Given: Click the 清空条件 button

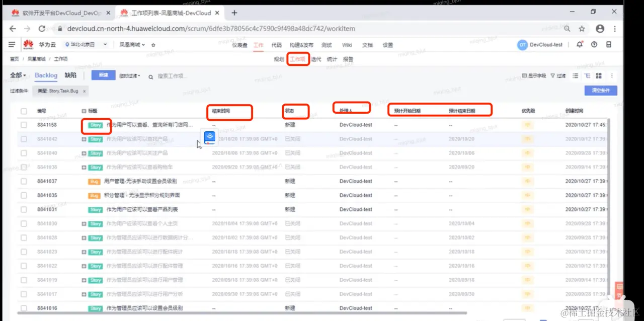Looking at the screenshot, I should pos(601,91).
